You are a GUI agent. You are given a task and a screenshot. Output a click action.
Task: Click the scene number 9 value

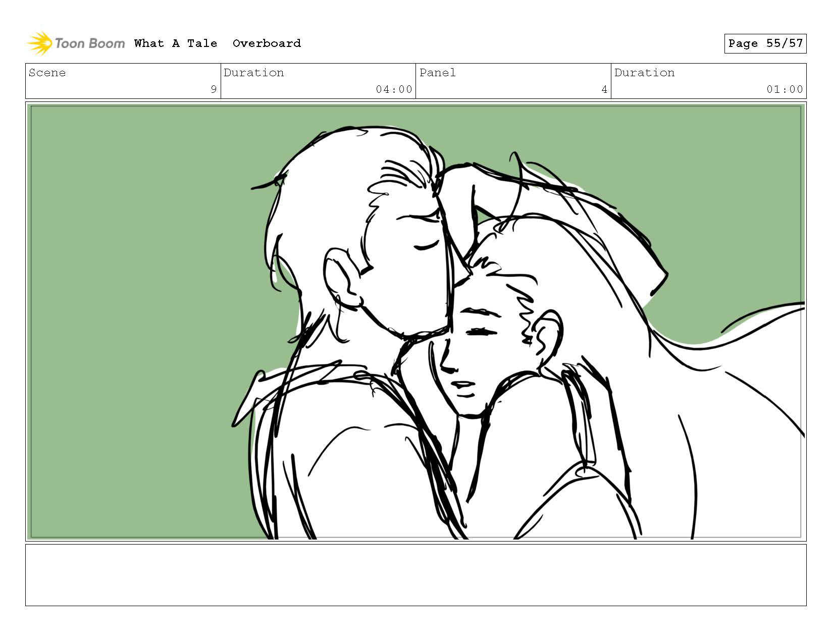214,89
